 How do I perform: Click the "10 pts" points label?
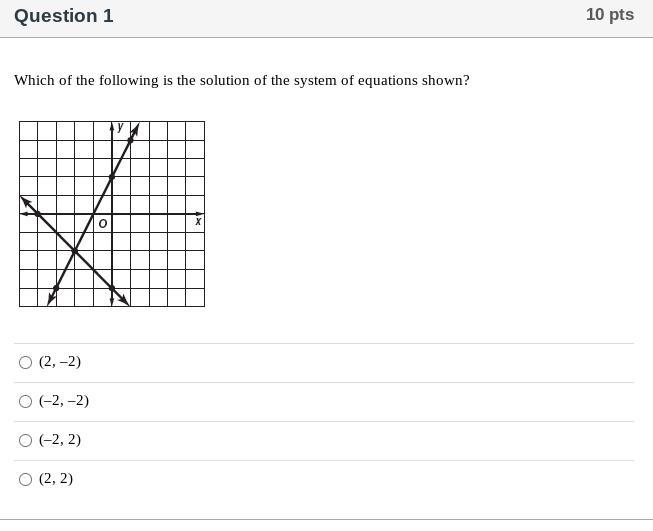[610, 15]
